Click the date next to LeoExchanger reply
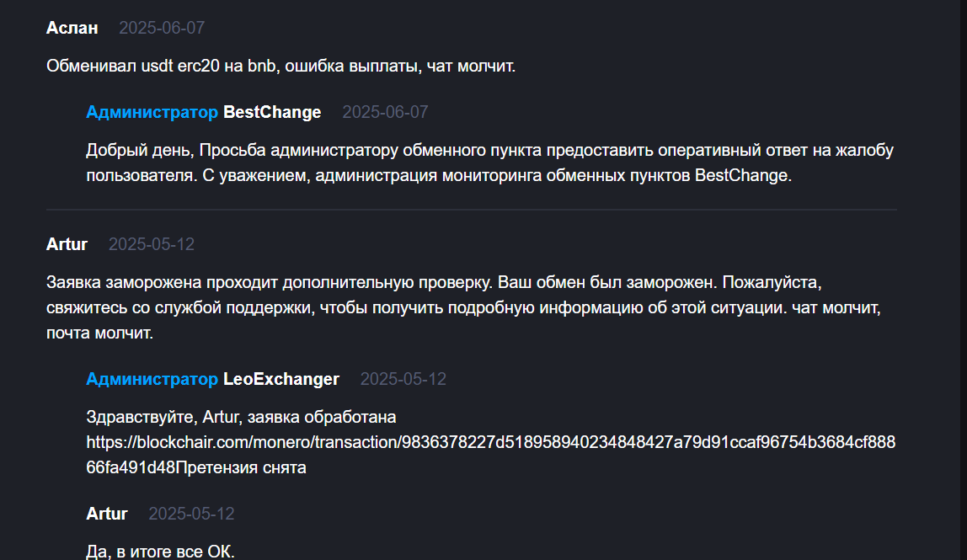Screen dimensions: 967x560 pyautogui.click(x=403, y=379)
